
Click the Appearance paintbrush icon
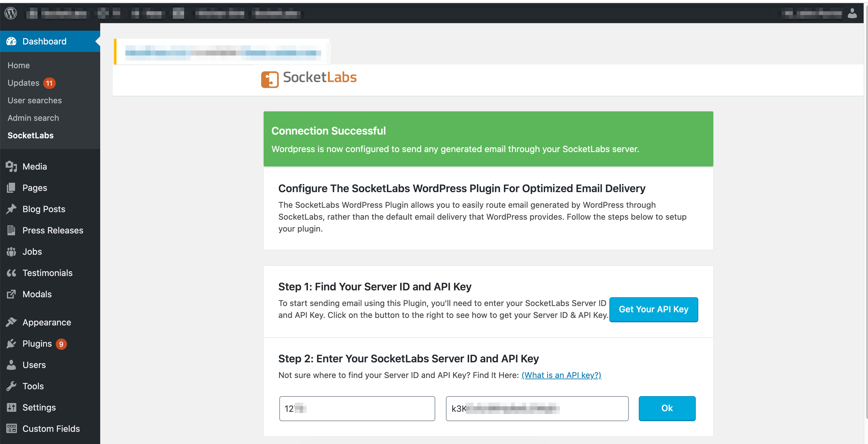point(11,322)
